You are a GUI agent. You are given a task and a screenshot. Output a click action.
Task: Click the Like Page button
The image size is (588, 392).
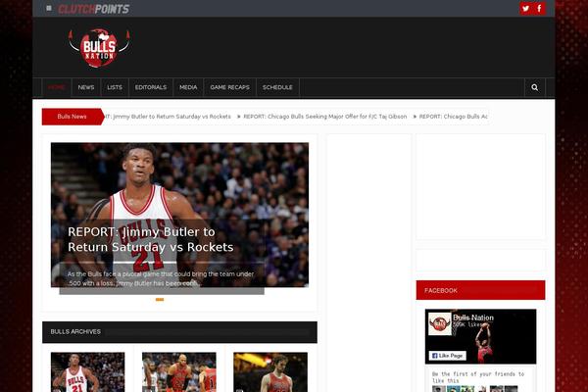[448, 356]
